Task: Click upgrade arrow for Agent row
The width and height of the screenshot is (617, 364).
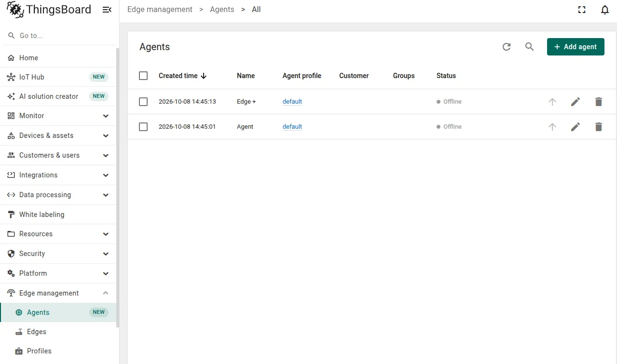Action: coord(552,127)
